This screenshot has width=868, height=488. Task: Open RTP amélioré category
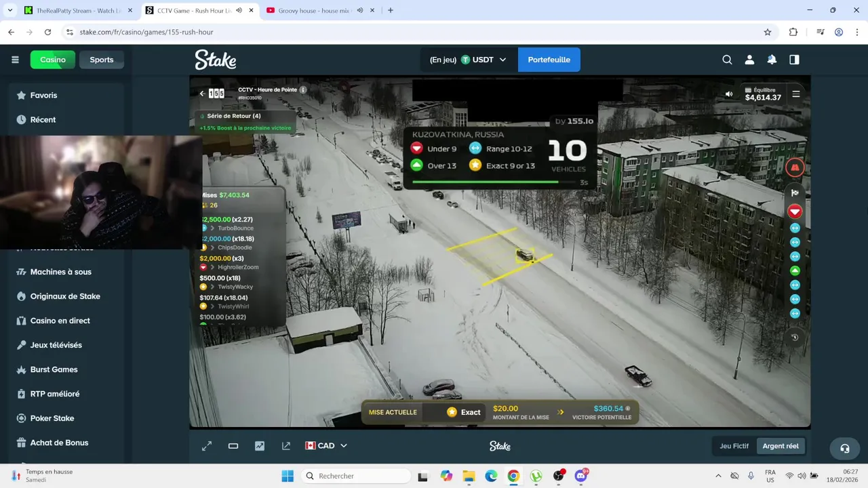click(66, 394)
